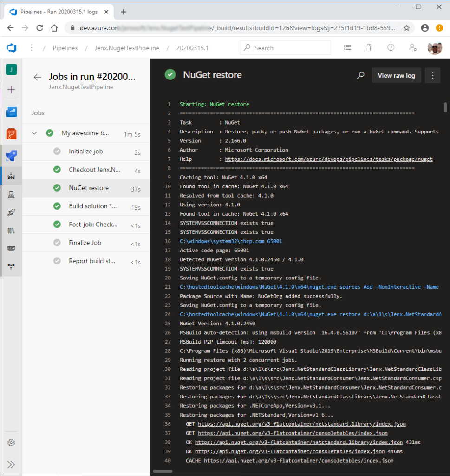This screenshot has height=476, width=450.
Task: Open Releases via the rocket icon
Action: pyautogui.click(x=12, y=212)
